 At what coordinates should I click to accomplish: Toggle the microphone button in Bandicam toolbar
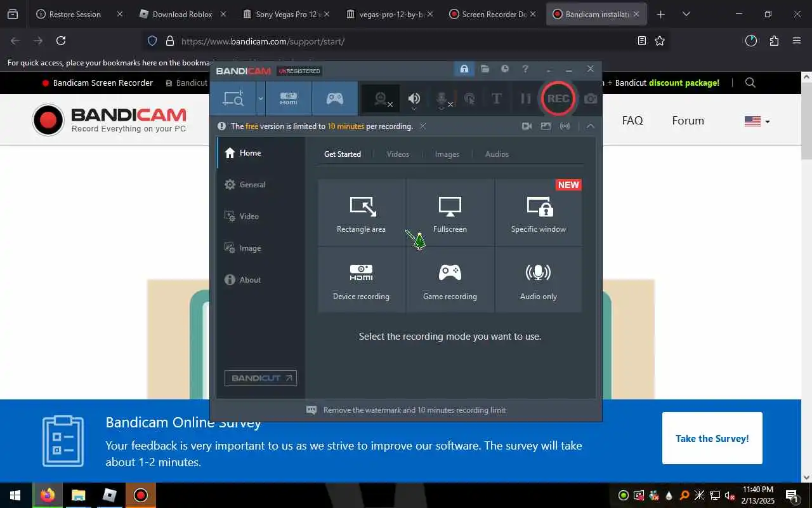pos(442,98)
